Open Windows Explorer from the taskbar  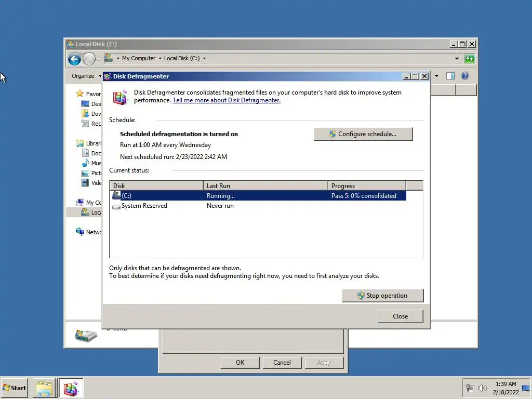[x=44, y=388]
